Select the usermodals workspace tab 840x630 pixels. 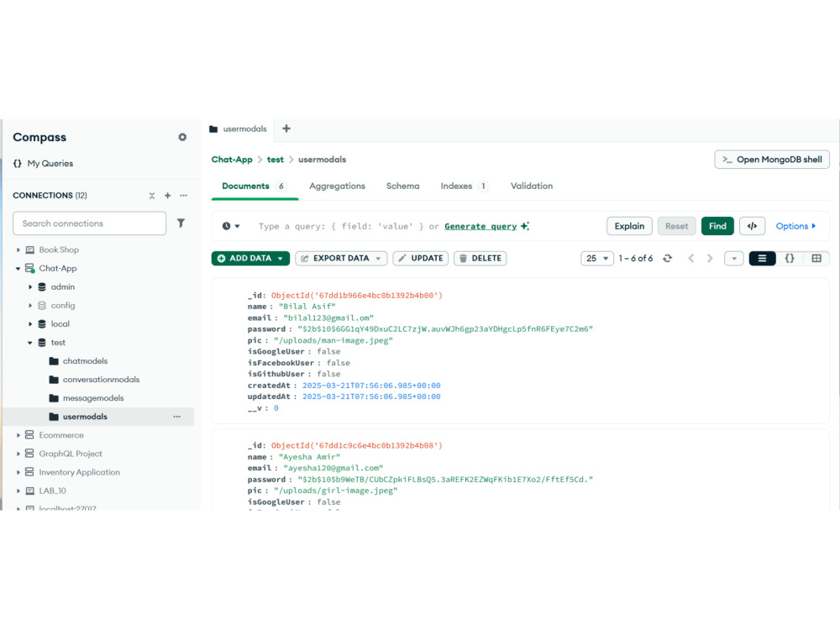pyautogui.click(x=238, y=129)
